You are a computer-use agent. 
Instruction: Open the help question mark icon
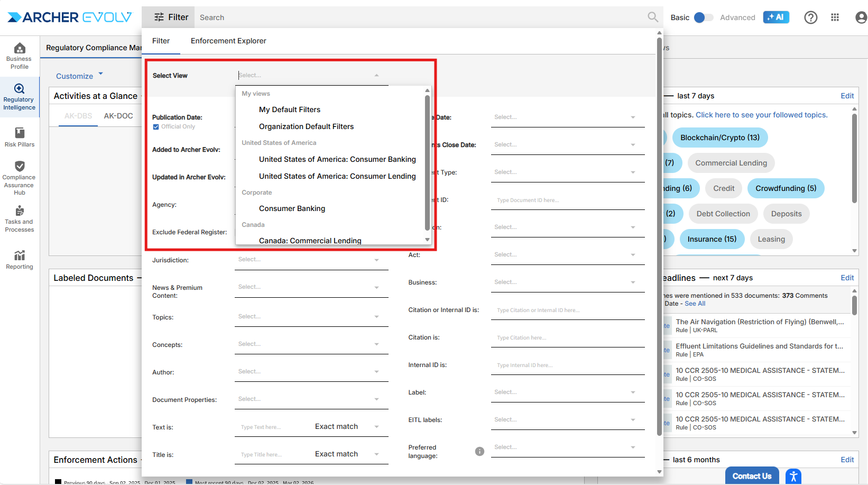[x=810, y=17]
